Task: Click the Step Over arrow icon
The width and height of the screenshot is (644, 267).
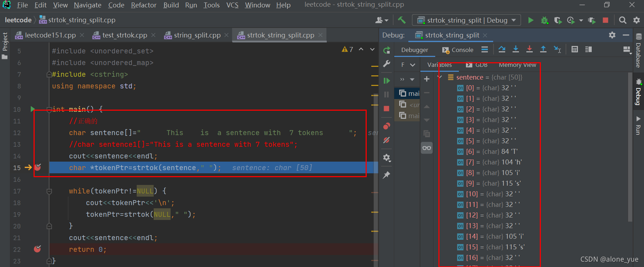Action: 502,50
